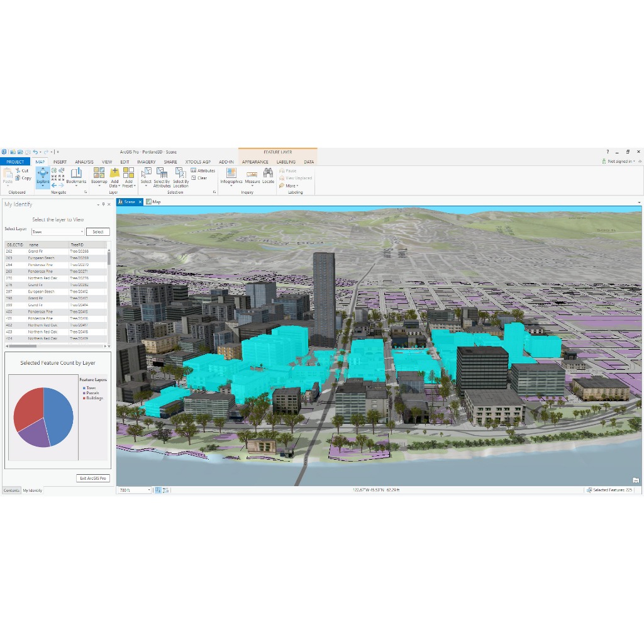The image size is (644, 644).
Task: Open the view tabs dropdown arrow at right
Action: click(639, 202)
